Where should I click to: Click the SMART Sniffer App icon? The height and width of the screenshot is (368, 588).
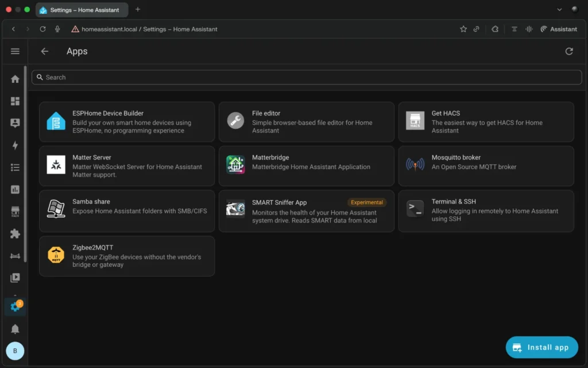click(x=235, y=208)
